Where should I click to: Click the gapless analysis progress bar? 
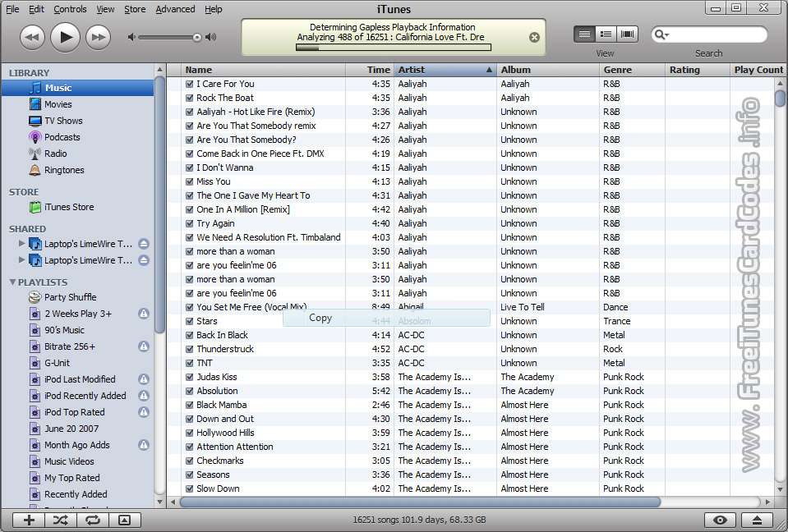pos(393,48)
